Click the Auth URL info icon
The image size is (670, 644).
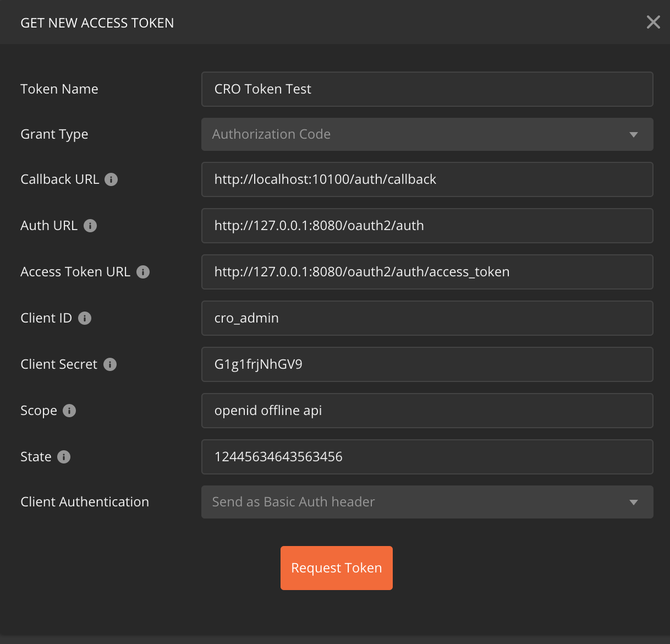(x=90, y=226)
